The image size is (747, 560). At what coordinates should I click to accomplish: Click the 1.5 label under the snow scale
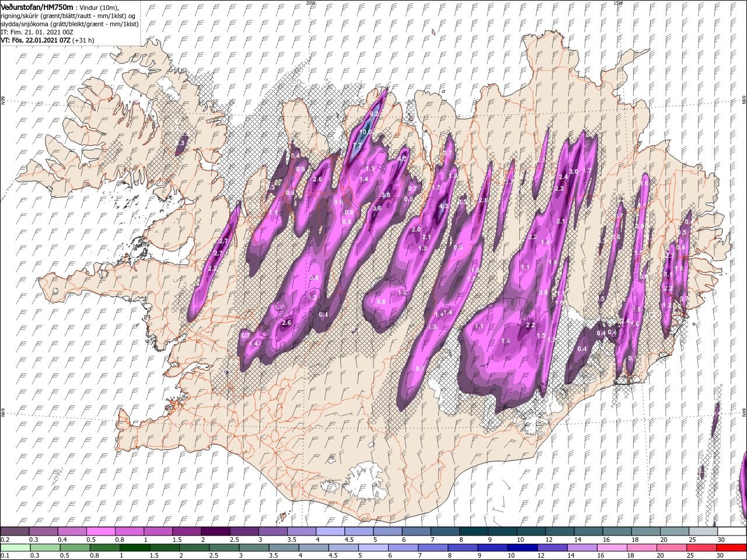(176, 540)
